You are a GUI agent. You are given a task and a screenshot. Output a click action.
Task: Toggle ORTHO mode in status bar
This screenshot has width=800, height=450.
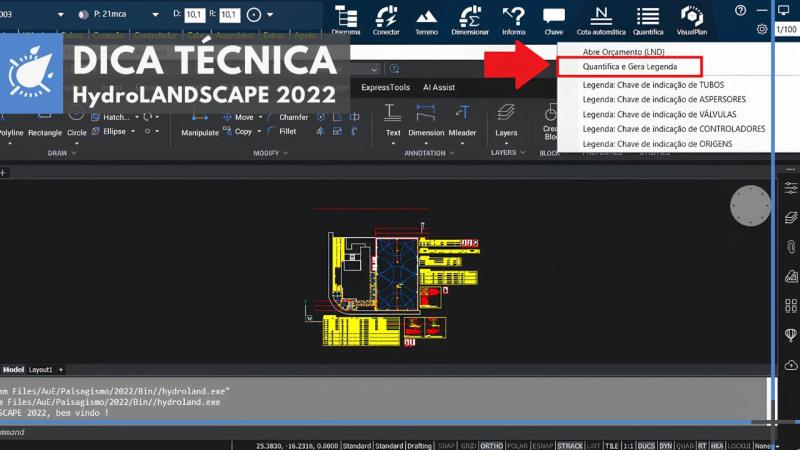(491, 445)
